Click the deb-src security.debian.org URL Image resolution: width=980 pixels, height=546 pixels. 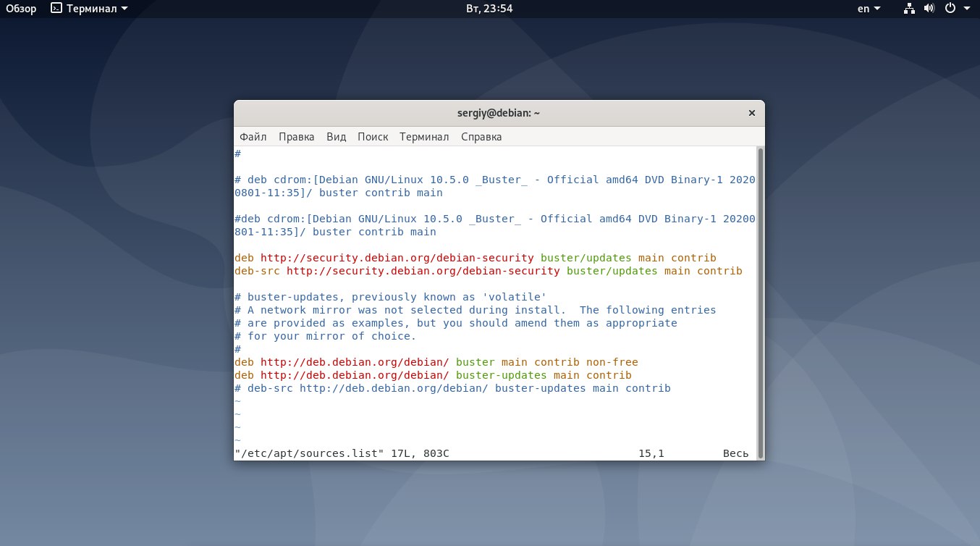423,271
